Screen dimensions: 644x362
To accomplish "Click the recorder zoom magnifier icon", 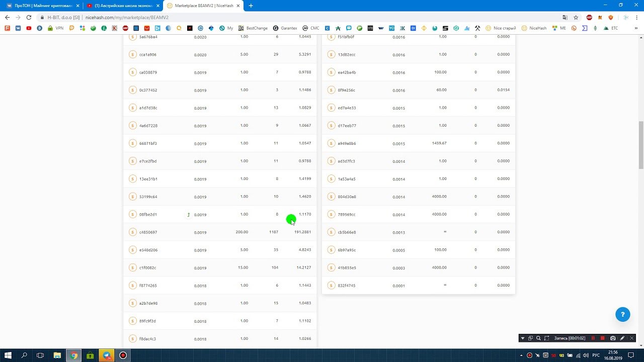I will click(538, 338).
